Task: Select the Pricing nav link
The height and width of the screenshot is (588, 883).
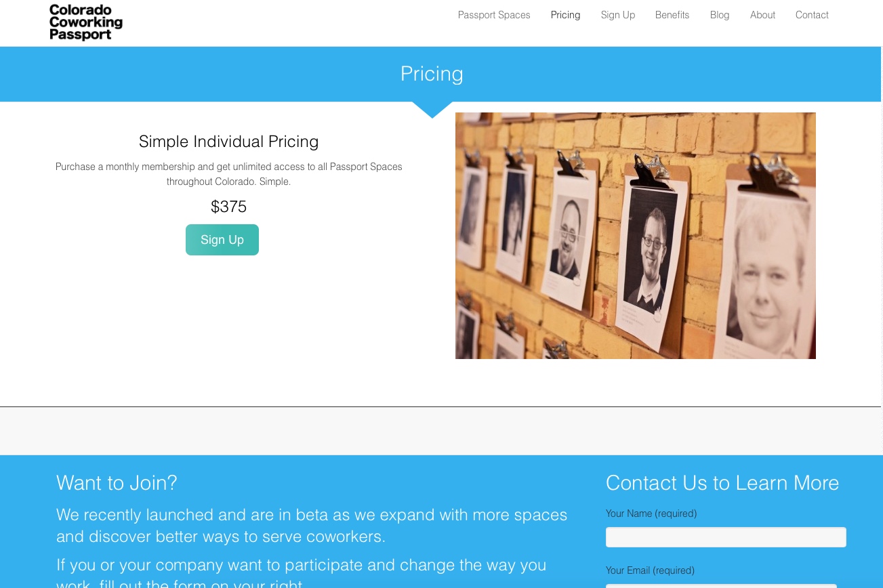Action: (565, 15)
